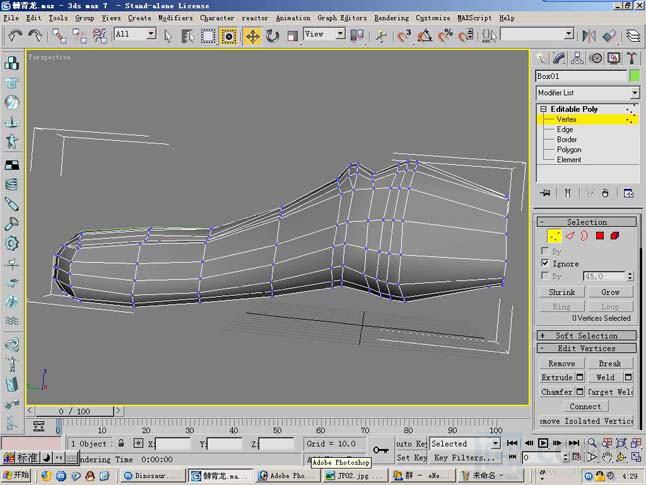Viewport: 646px width, 485px height.
Task: Open the Motion command panel tab
Action: tap(596, 58)
